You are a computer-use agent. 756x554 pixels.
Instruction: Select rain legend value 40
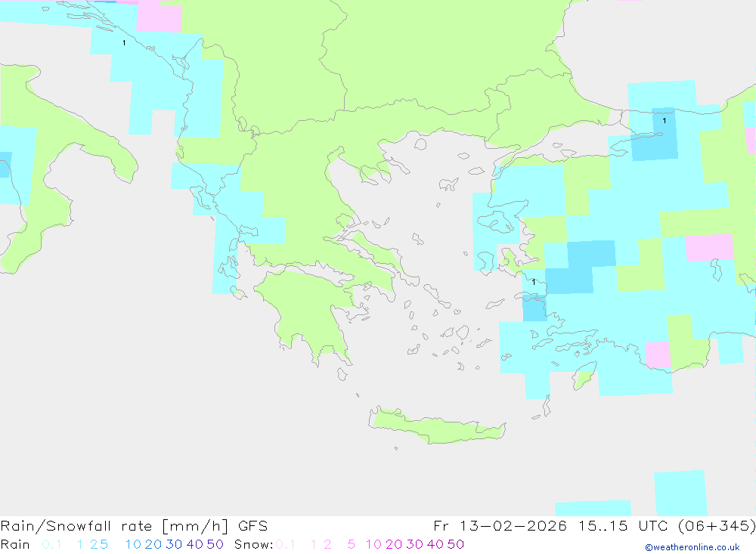tap(195, 544)
